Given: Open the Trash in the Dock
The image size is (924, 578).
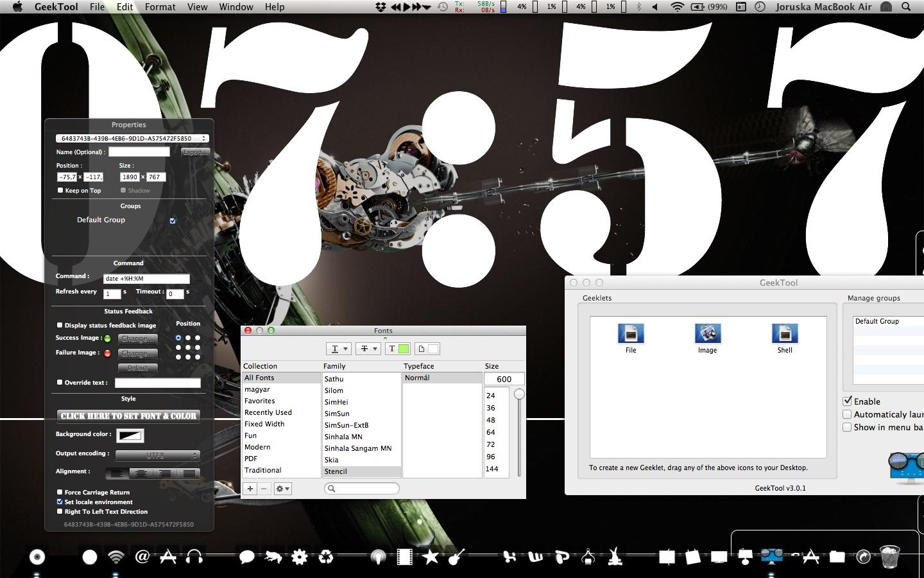Looking at the screenshot, I should pyautogui.click(x=889, y=557).
